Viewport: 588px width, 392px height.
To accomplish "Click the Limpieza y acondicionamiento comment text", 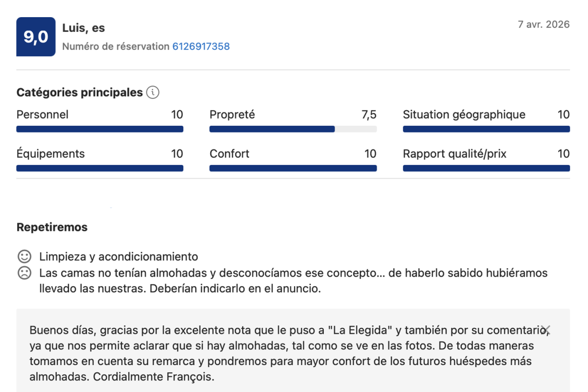I will 119,256.
